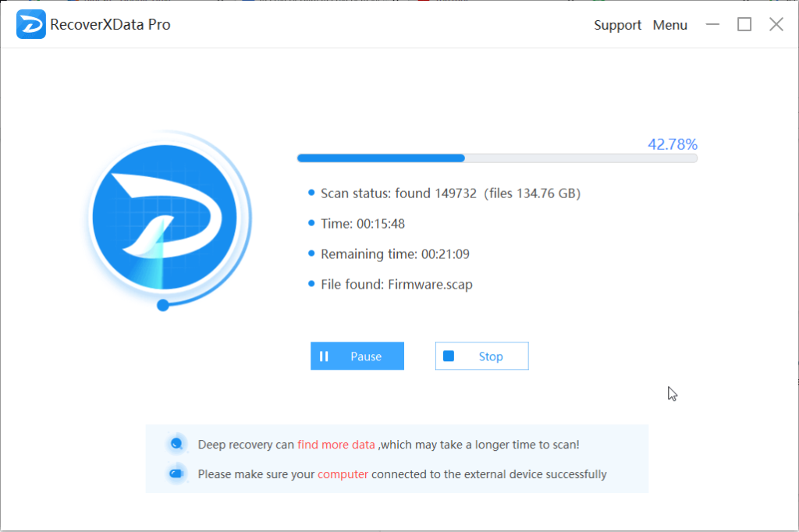Click the large circular scanning logo
Image resolution: width=799 pixels, height=532 pixels.
[165, 218]
